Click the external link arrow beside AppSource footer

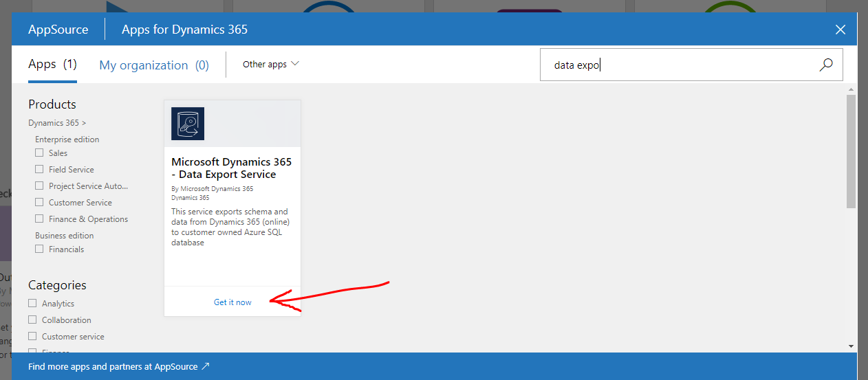pyautogui.click(x=205, y=366)
